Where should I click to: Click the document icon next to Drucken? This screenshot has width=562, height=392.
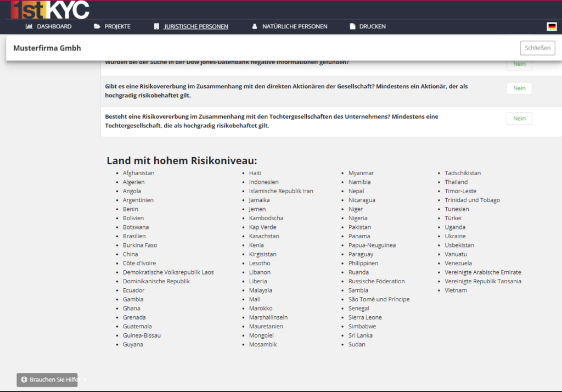352,26
